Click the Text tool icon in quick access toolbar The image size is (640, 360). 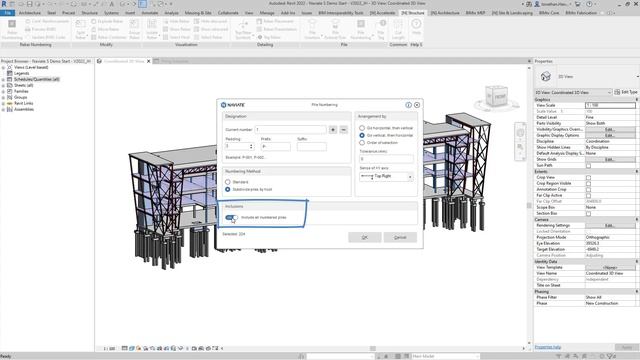[x=112, y=4]
